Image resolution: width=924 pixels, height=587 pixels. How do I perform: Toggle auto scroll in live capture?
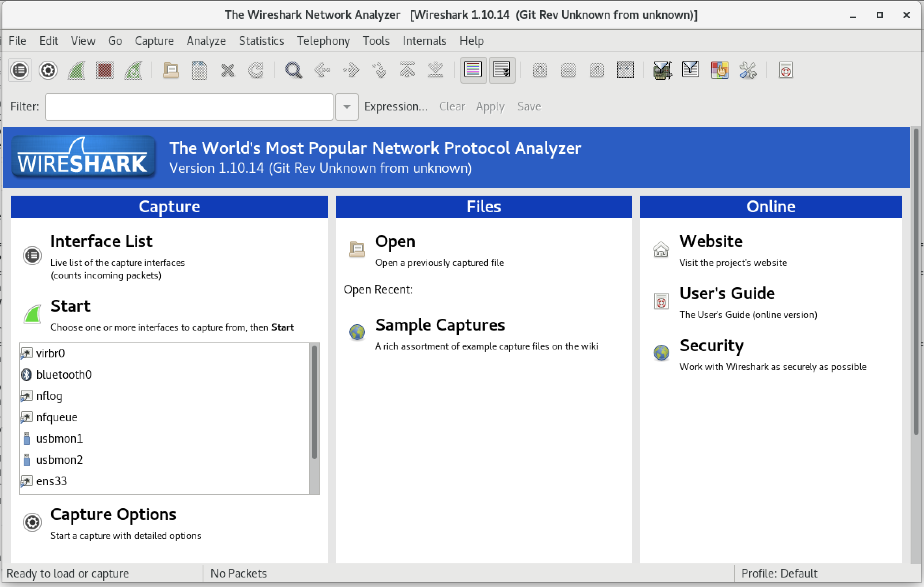click(502, 71)
